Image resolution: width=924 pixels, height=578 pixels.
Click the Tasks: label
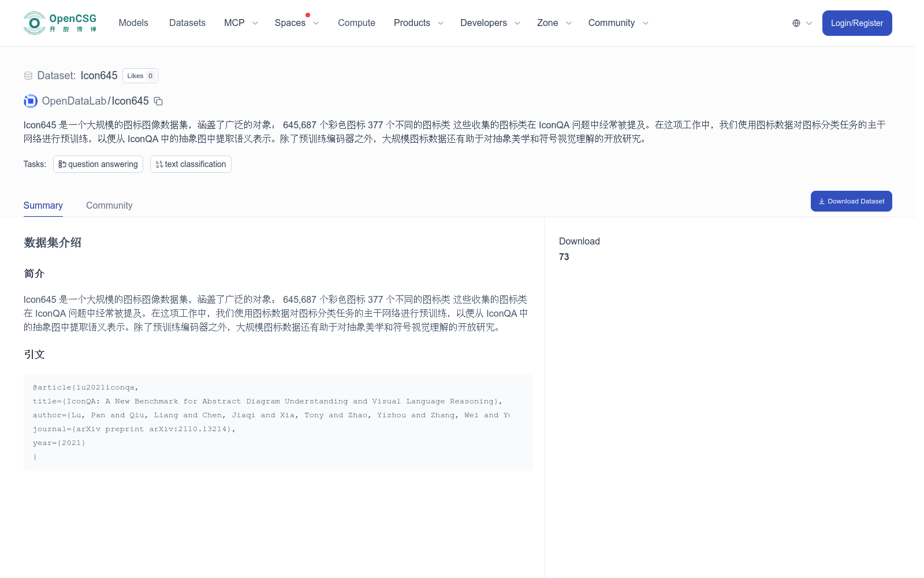35,164
